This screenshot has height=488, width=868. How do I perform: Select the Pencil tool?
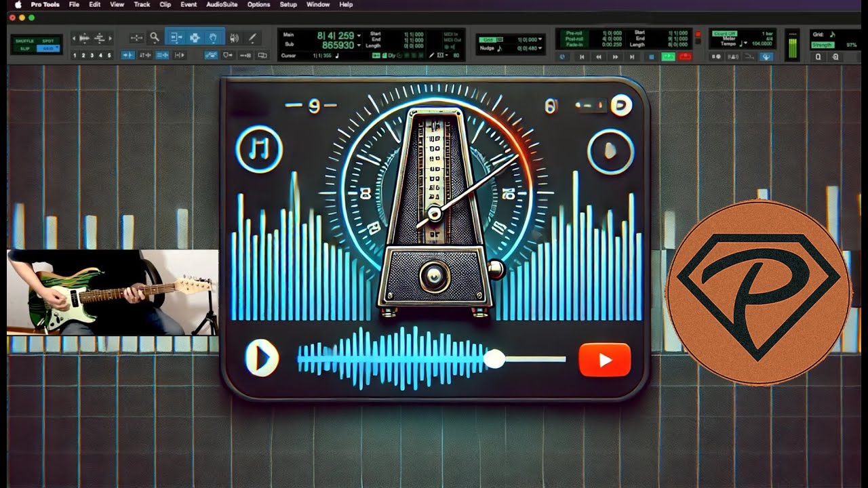coord(252,38)
